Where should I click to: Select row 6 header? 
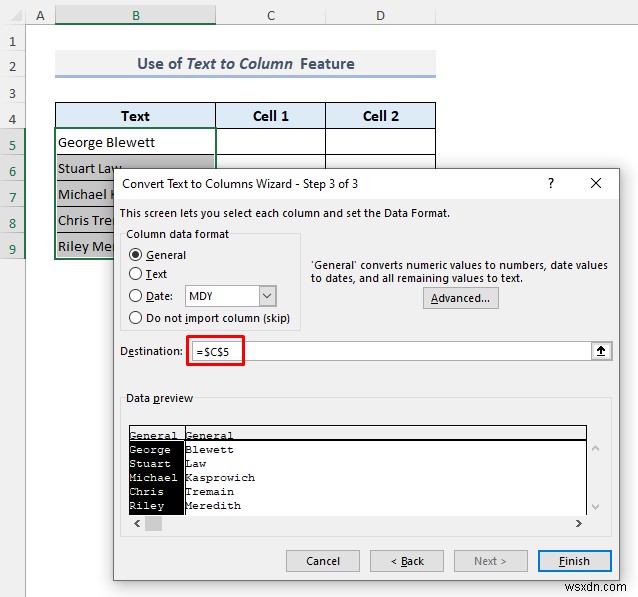click(13, 171)
